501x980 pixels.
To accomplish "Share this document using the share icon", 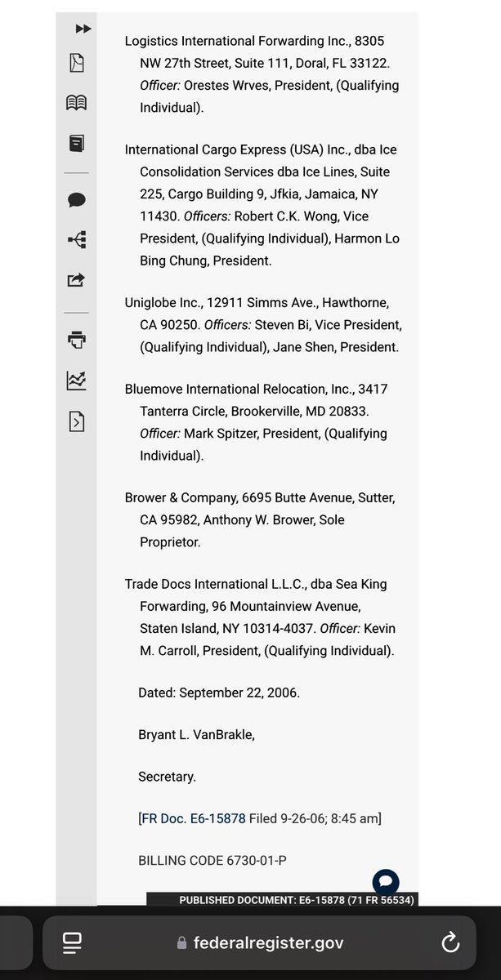I will click(76, 280).
